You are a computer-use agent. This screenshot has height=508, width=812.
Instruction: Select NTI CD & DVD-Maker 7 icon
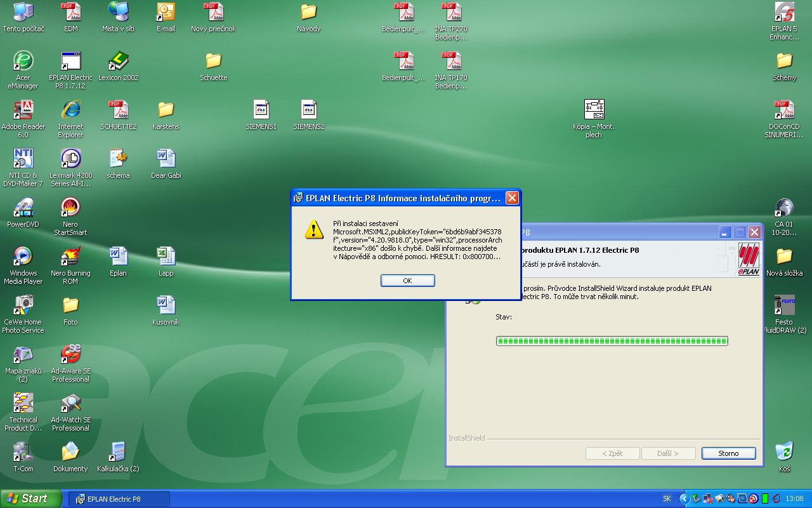click(x=23, y=168)
